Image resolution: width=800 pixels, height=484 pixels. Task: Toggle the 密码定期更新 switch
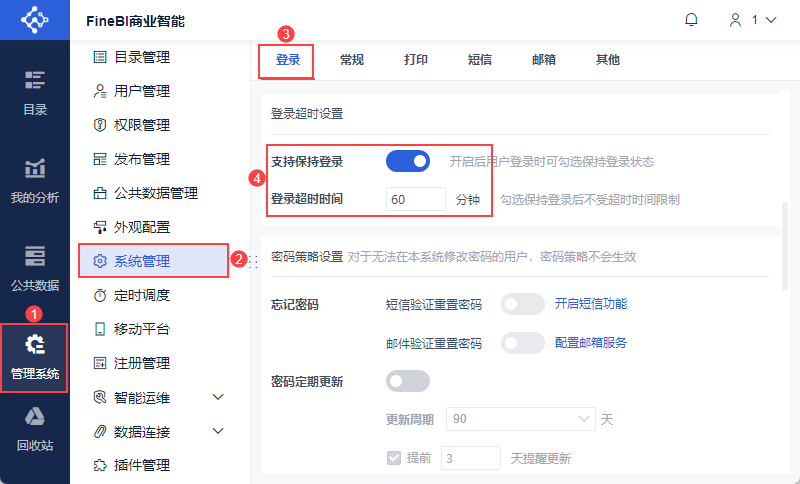(x=408, y=381)
